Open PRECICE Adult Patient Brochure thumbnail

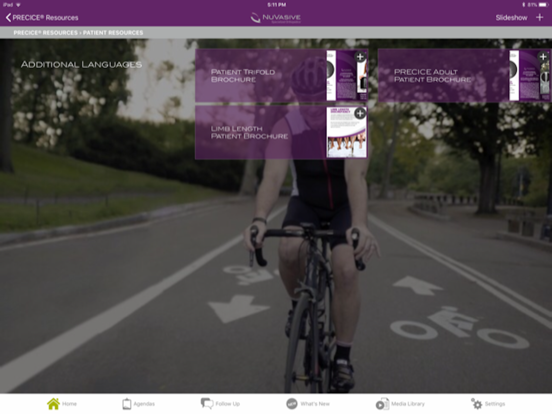pos(529,76)
